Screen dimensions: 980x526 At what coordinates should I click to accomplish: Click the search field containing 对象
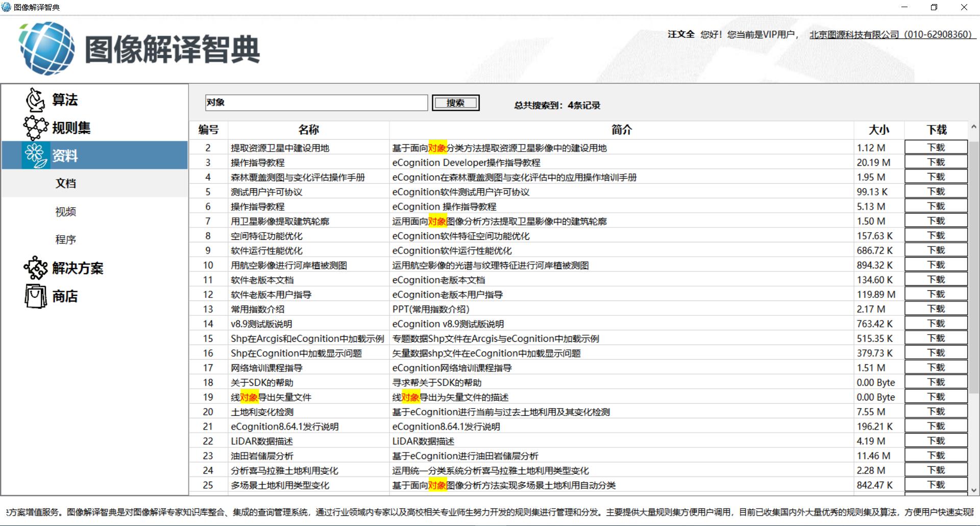(x=316, y=103)
